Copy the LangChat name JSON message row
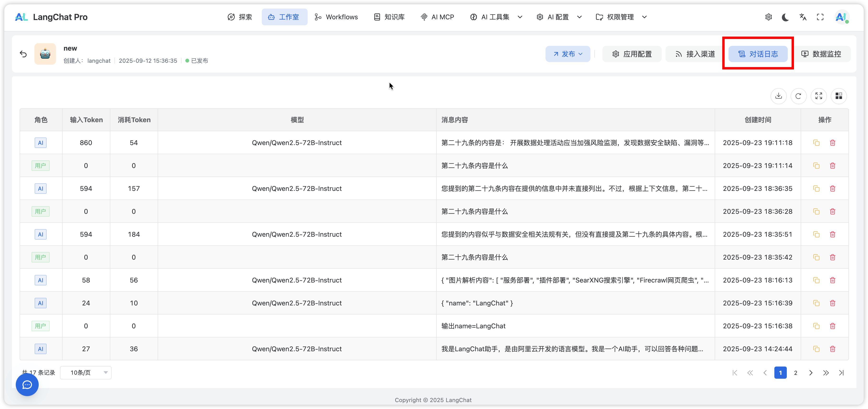Image resolution: width=868 pixels, height=409 pixels. point(816,303)
